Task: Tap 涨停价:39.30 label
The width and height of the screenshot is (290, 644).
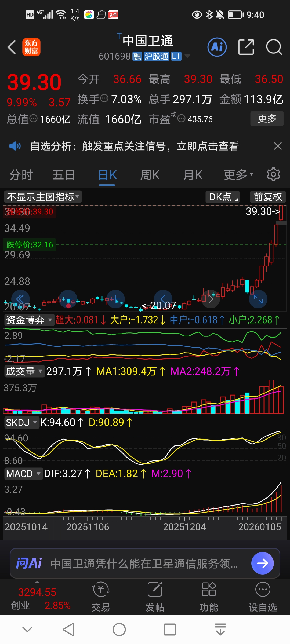Action: point(30,212)
